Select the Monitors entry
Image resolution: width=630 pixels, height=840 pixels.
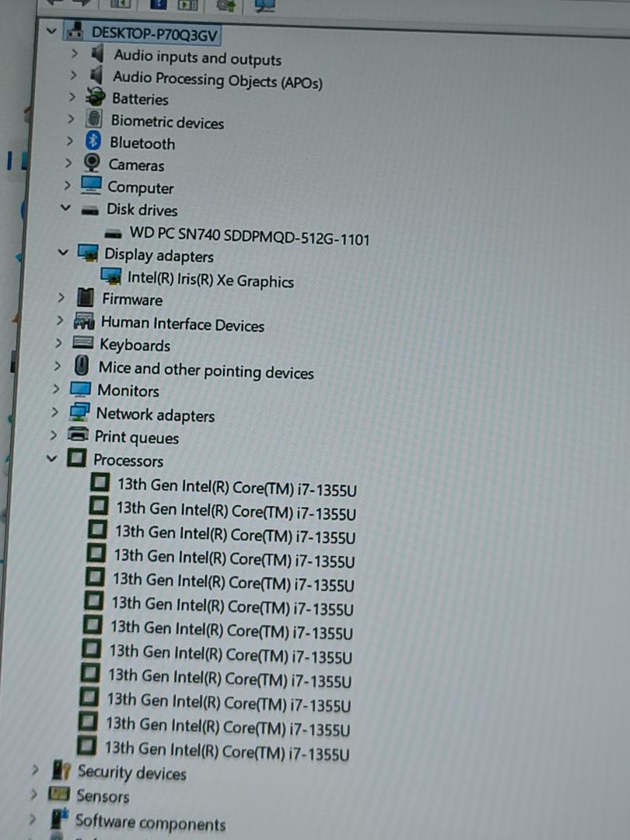[x=128, y=390]
